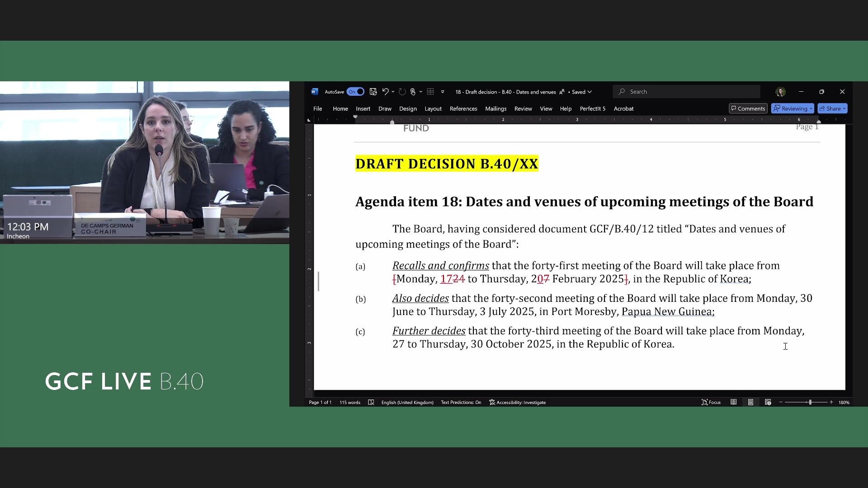
Task: Click the proofing spelling check icon
Action: (x=371, y=403)
